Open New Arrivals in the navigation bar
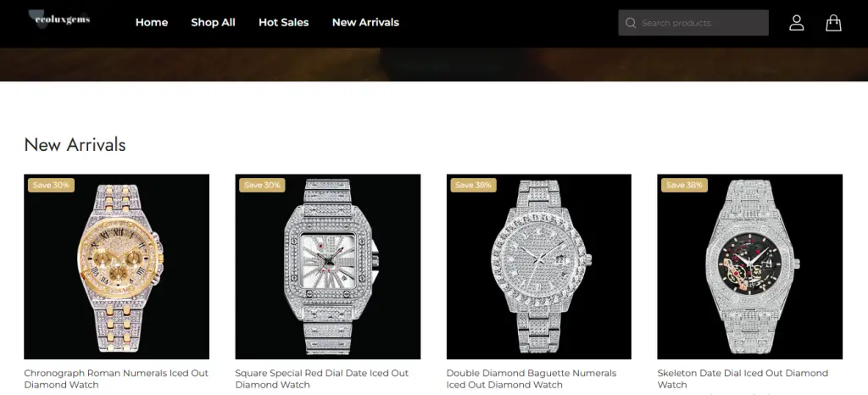The width and height of the screenshot is (868, 395). click(365, 23)
